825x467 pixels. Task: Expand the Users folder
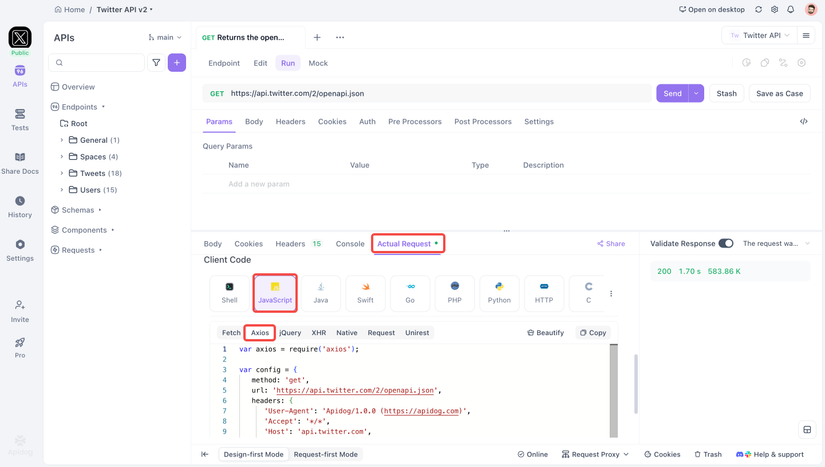(x=62, y=190)
